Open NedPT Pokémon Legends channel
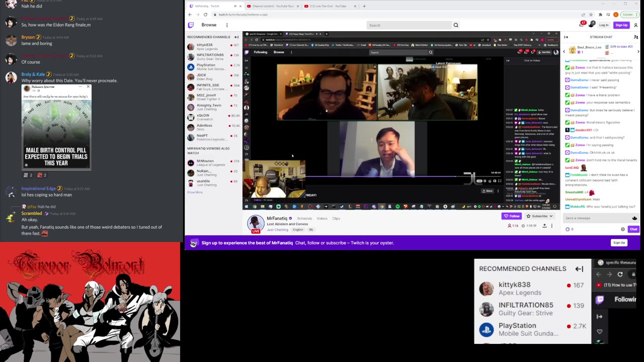 click(213, 137)
